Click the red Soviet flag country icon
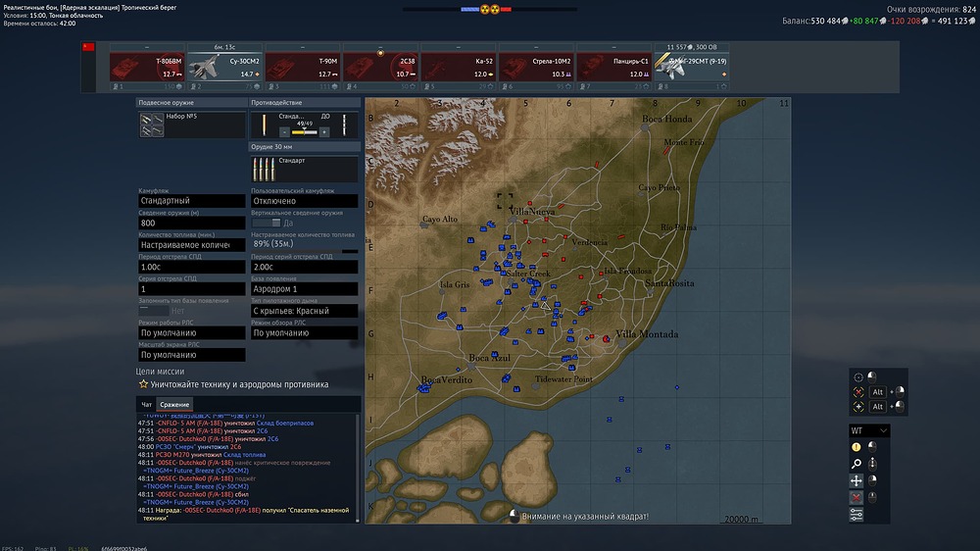This screenshot has height=551, width=980. pos(89,47)
